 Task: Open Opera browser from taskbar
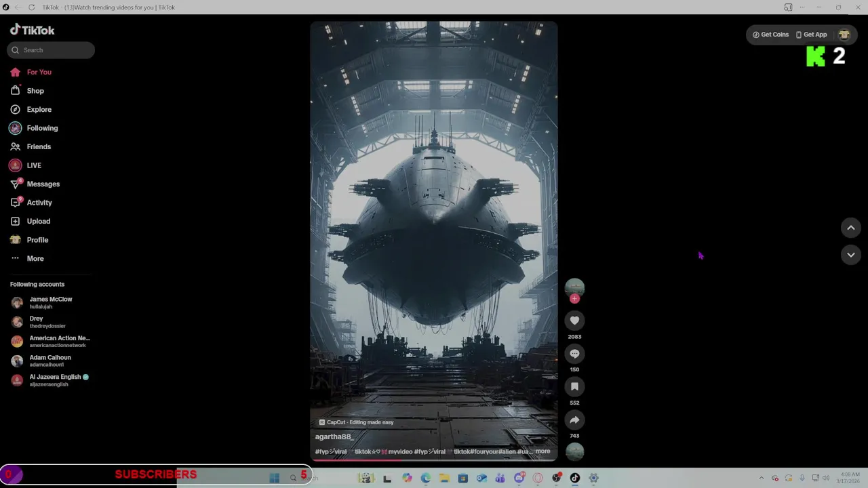[538, 478]
